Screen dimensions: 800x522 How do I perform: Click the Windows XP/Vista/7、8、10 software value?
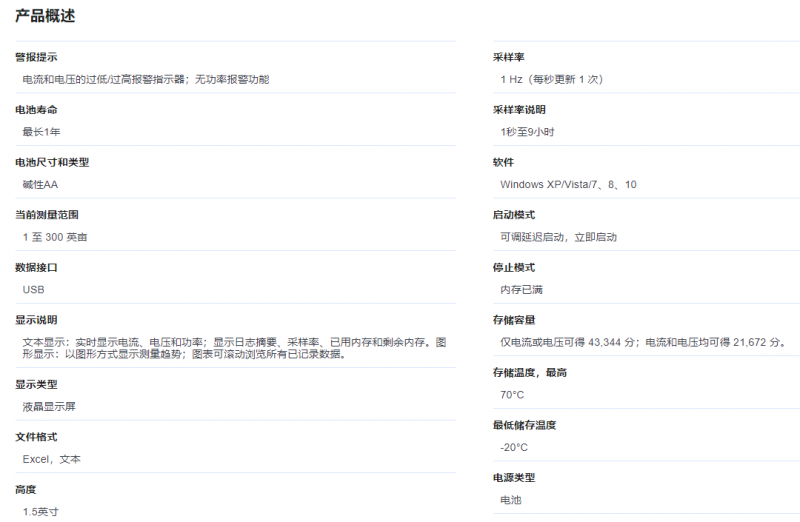[x=568, y=184]
